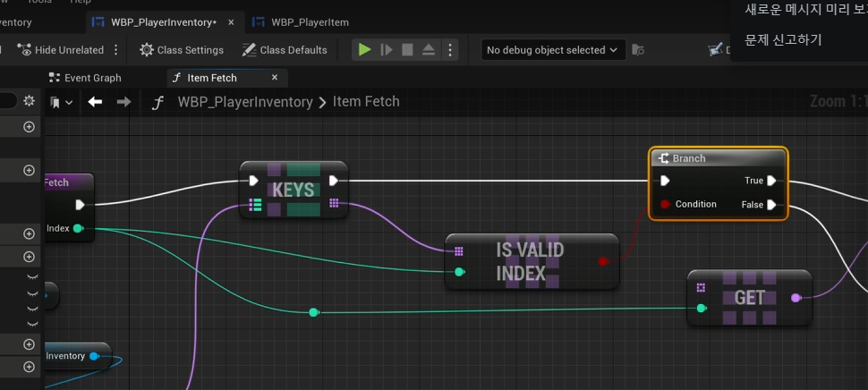
Task: Select the Branch node header
Action: (x=718, y=158)
